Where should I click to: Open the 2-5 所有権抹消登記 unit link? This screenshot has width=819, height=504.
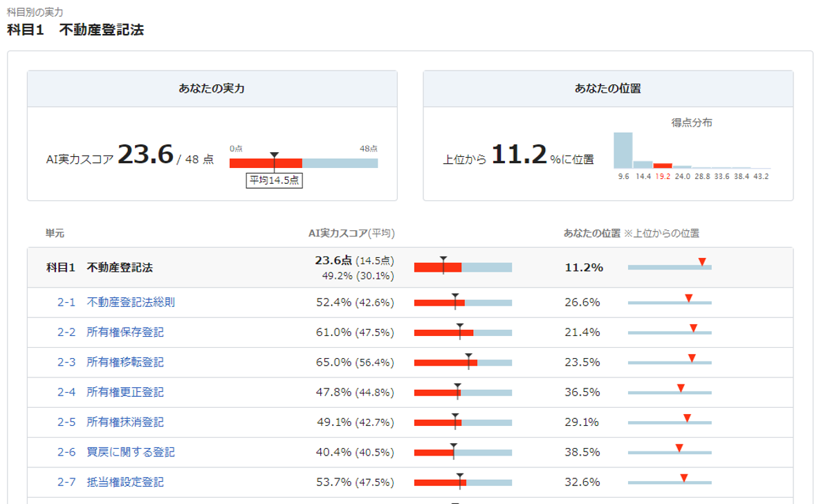click(110, 422)
